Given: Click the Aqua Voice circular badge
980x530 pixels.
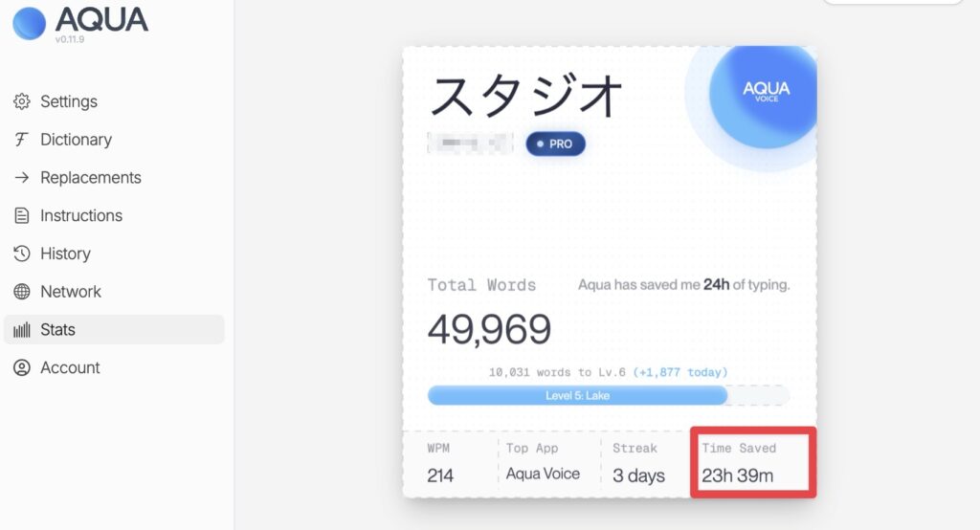Looking at the screenshot, I should pyautogui.click(x=766, y=92).
